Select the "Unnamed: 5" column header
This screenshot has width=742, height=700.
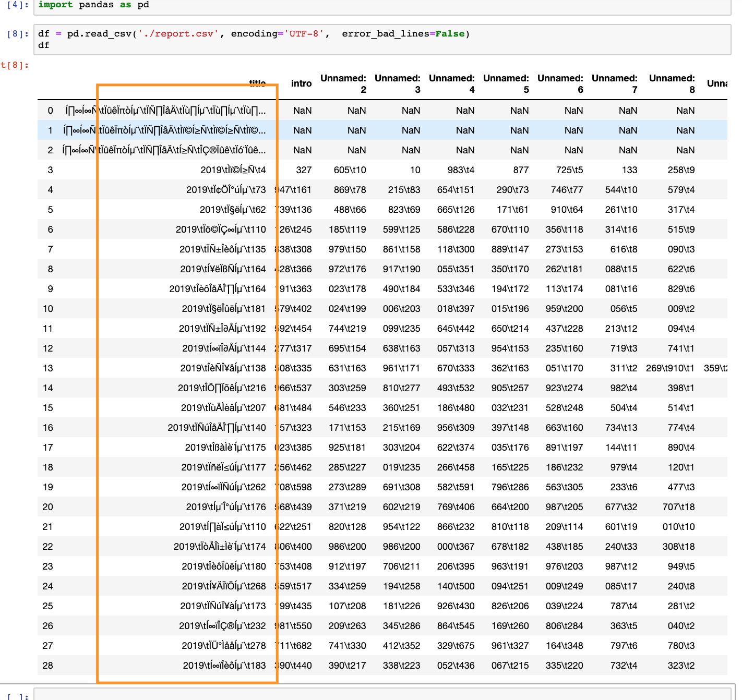506,84
